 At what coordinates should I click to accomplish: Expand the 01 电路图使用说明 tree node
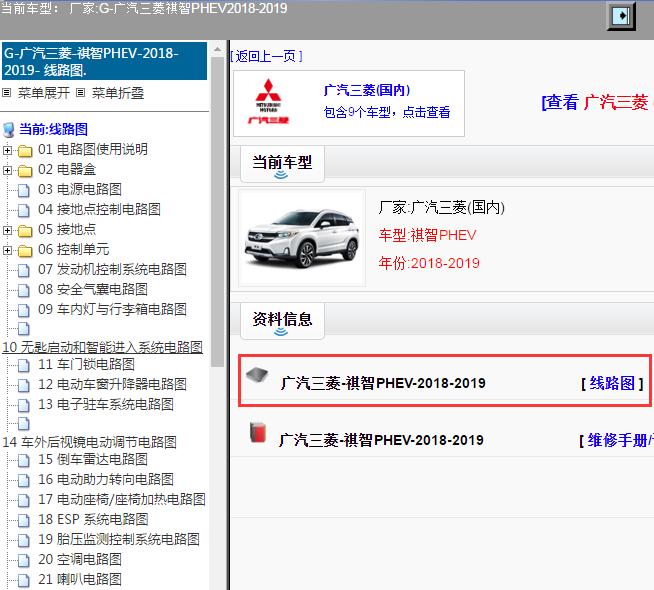(7, 150)
